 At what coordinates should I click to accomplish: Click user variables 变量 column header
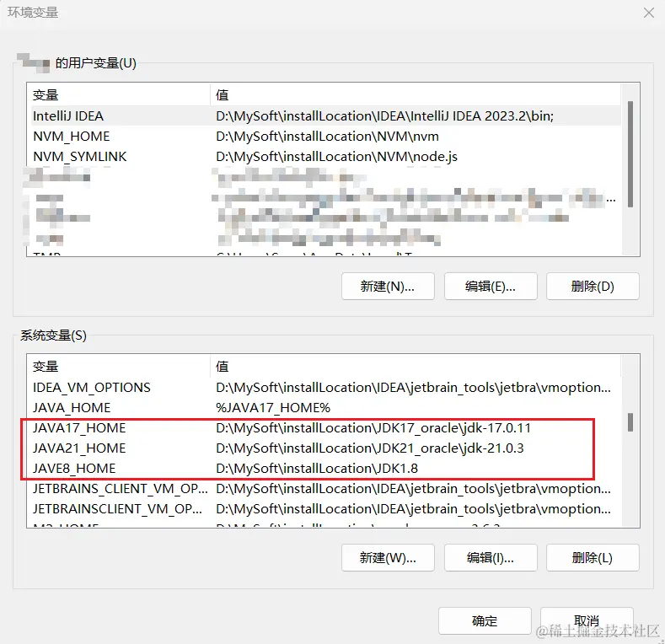119,94
